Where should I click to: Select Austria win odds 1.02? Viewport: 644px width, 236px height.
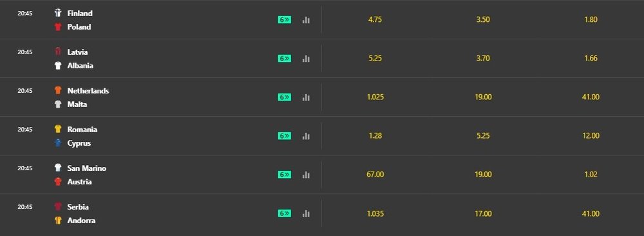tap(591, 174)
